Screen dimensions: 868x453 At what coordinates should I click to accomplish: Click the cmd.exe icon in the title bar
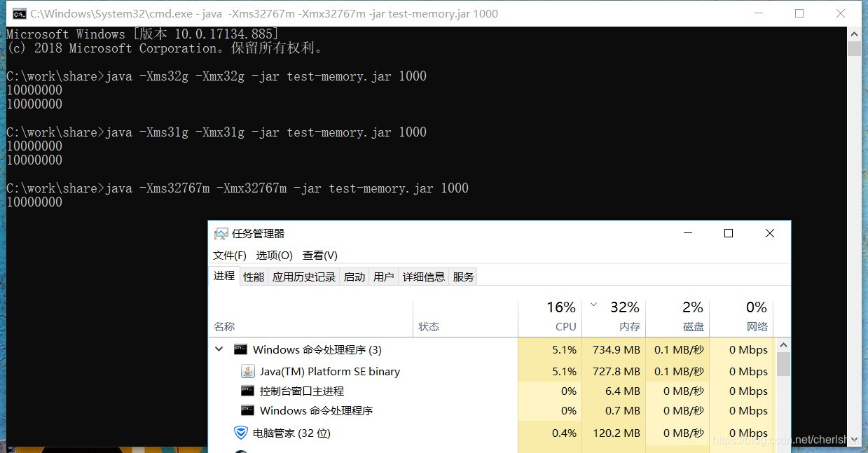pyautogui.click(x=20, y=13)
